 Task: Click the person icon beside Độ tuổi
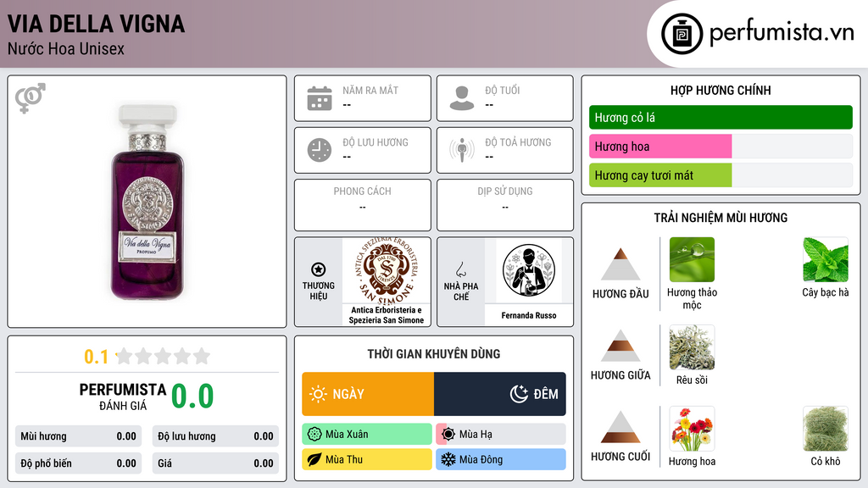(462, 98)
